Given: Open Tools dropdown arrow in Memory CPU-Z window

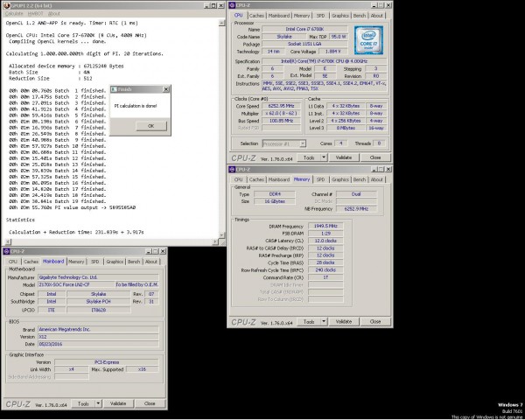Looking at the screenshot, I should 324,321.
